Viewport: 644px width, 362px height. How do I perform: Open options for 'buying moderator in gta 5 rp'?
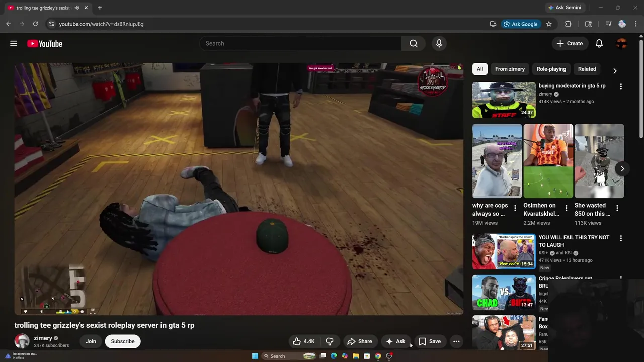621,86
